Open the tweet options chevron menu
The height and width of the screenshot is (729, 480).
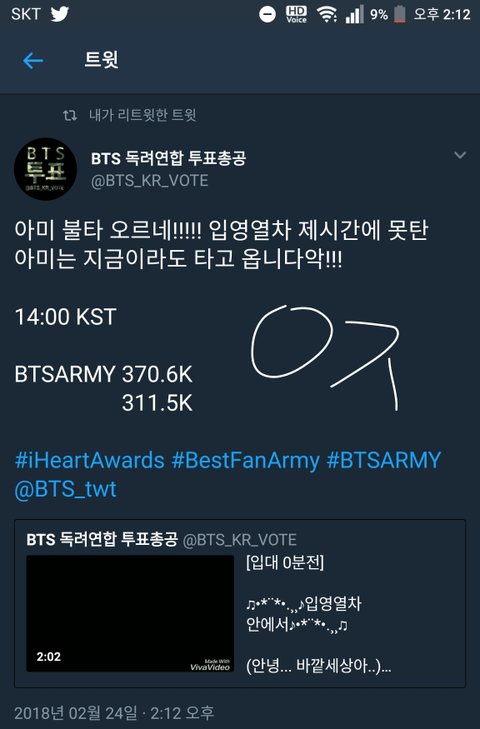coord(460,155)
